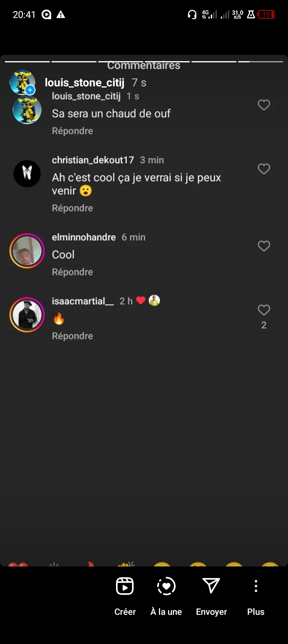Like christian_dekout17's comment
The width and height of the screenshot is (288, 644).
tap(264, 169)
